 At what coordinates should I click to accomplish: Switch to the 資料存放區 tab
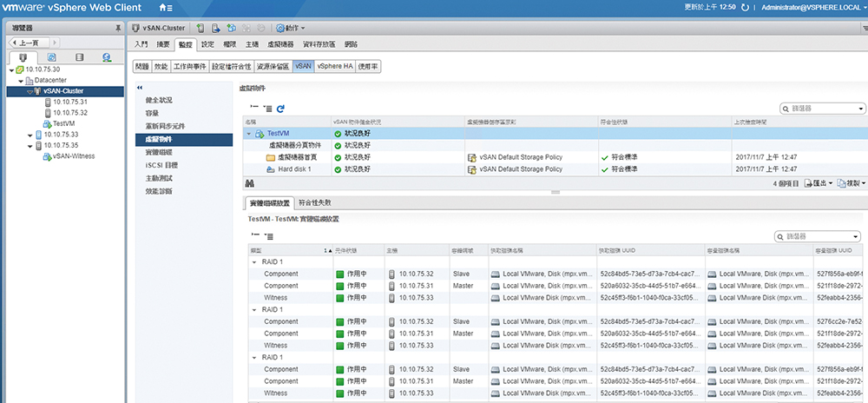319,44
